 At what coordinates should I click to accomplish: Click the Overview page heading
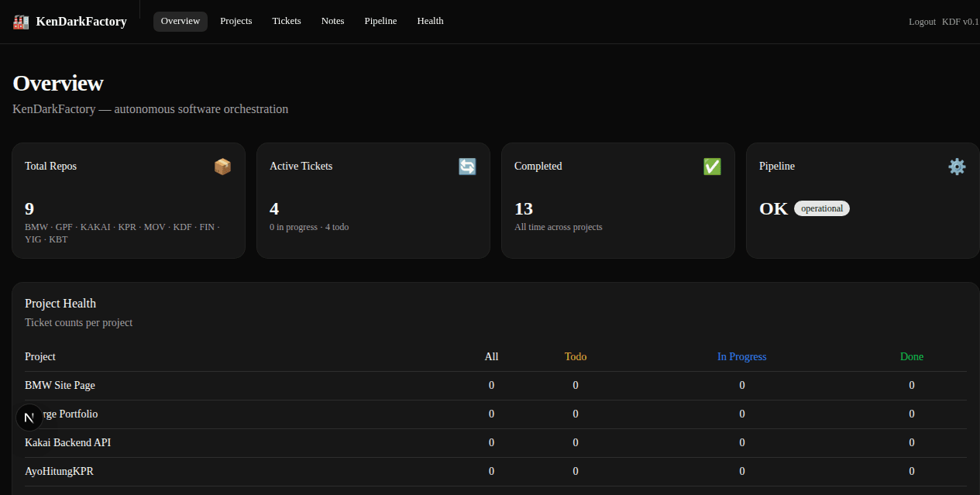point(58,83)
